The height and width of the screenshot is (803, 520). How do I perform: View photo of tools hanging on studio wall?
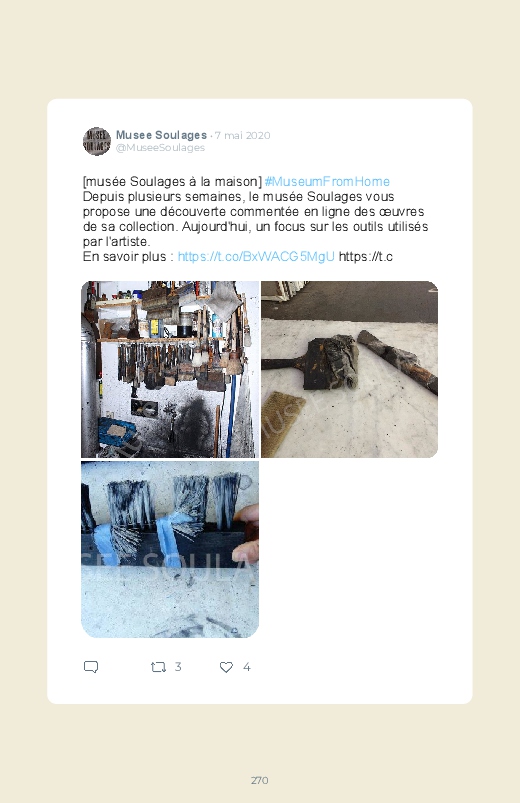(170, 369)
